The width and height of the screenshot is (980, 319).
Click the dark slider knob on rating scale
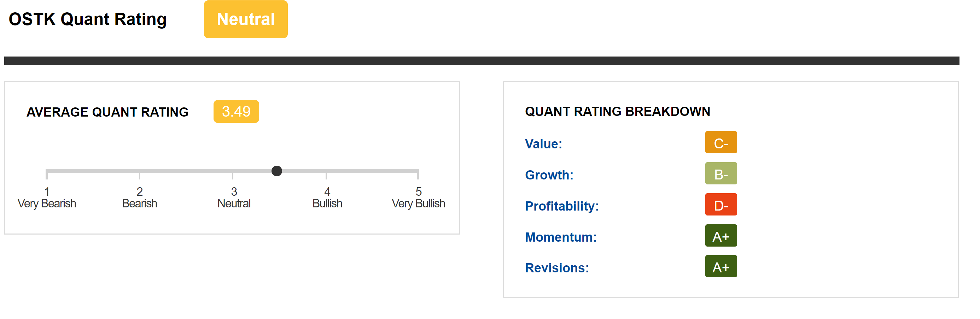tap(277, 171)
